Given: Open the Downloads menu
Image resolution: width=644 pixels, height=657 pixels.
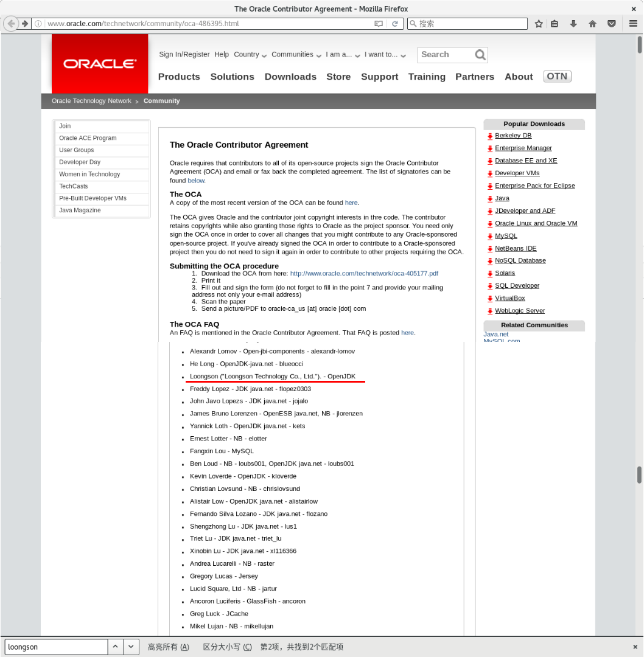Looking at the screenshot, I should pos(290,77).
